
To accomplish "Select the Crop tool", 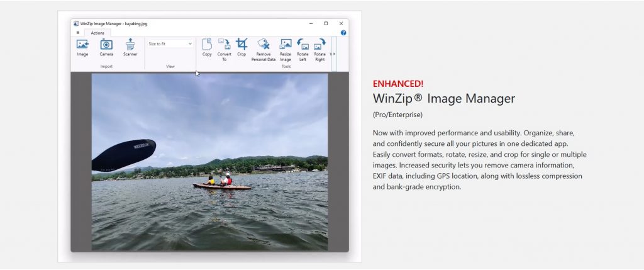I will (x=241, y=47).
